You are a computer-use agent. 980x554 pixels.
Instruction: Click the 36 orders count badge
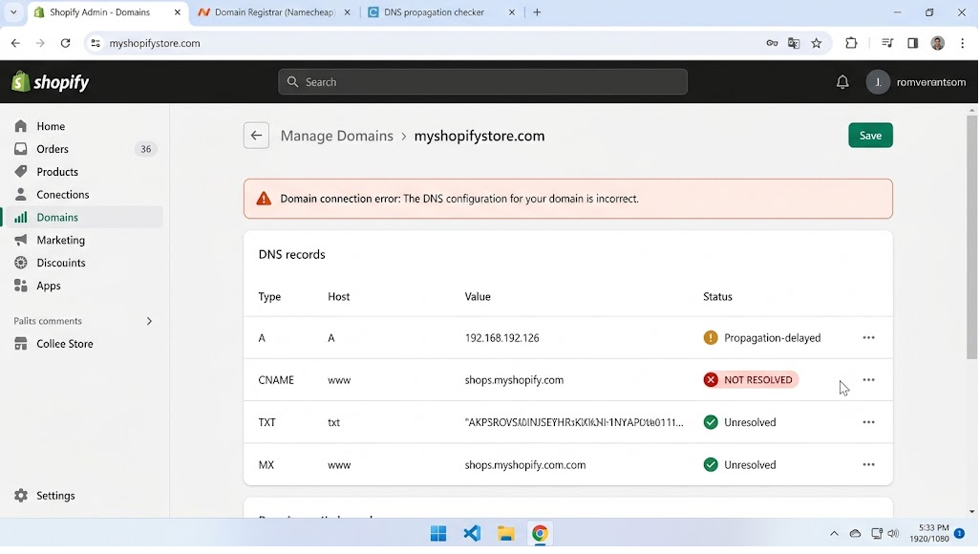(x=145, y=149)
